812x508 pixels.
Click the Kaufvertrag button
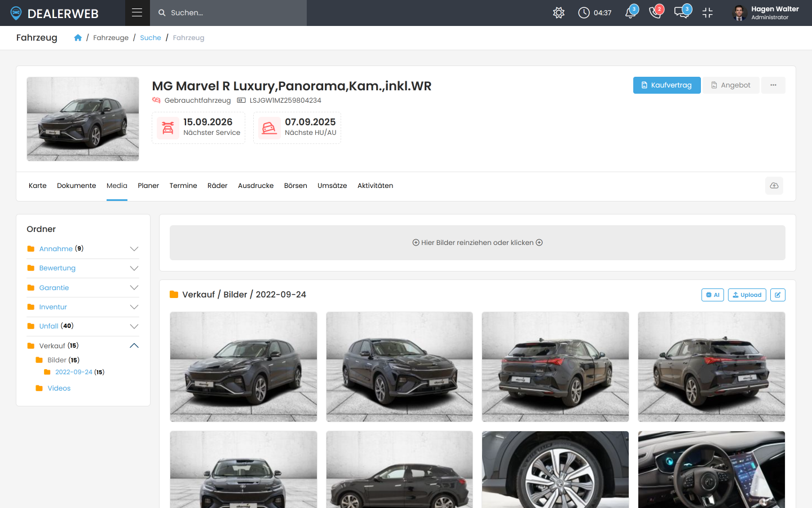coord(667,85)
